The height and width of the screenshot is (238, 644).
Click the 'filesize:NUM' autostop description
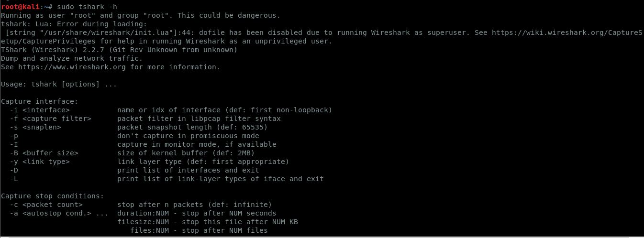point(208,222)
